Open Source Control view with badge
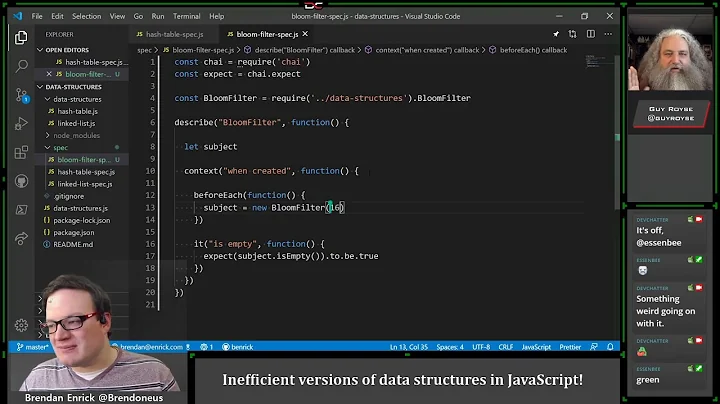The image size is (720, 404). pos(21,95)
